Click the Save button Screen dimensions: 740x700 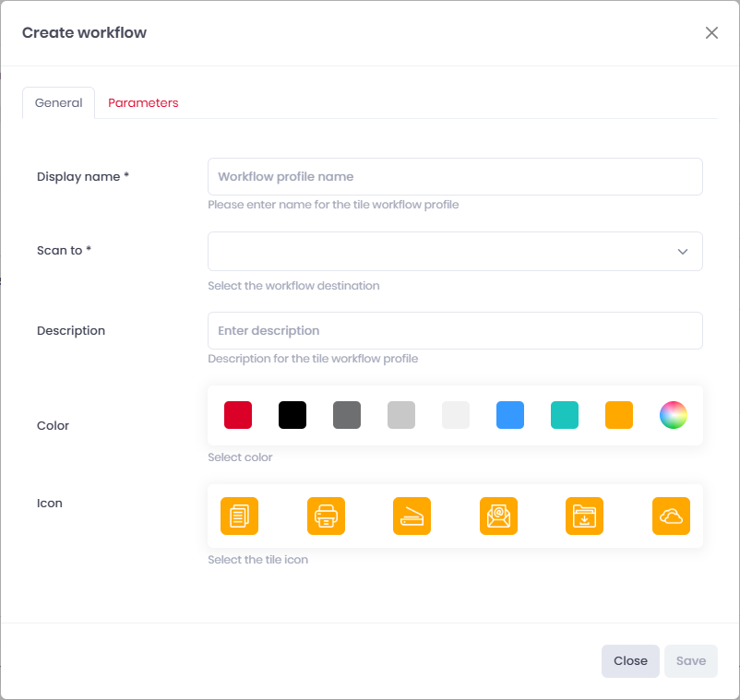pyautogui.click(x=691, y=661)
